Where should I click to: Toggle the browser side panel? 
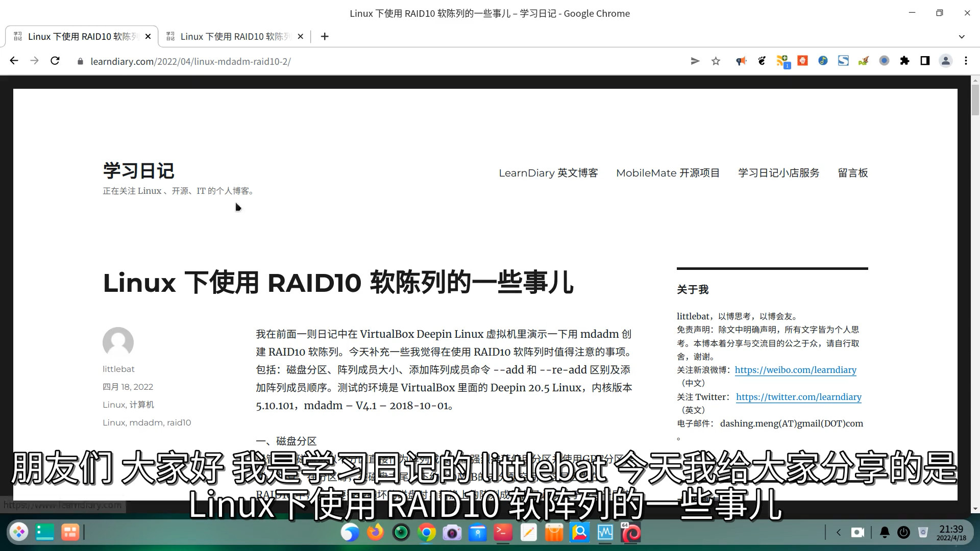(925, 61)
